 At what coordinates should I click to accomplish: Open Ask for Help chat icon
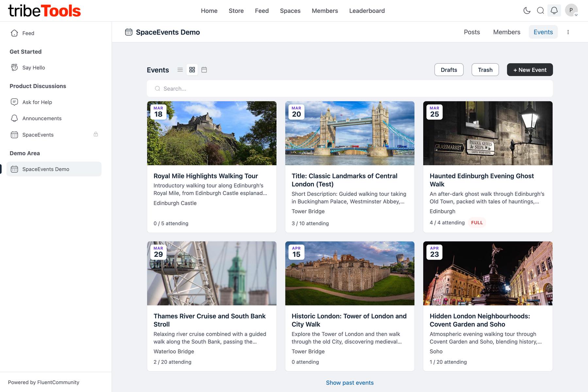click(x=14, y=102)
